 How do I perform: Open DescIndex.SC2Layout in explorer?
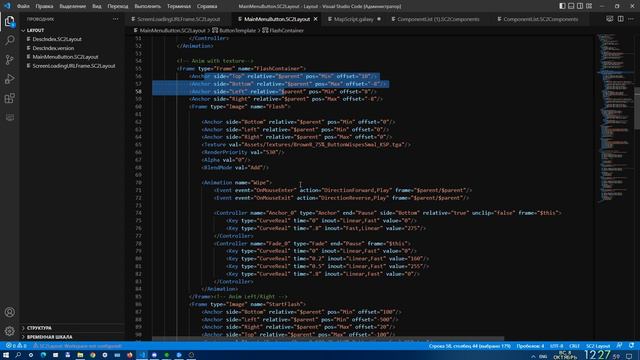(x=57, y=39)
